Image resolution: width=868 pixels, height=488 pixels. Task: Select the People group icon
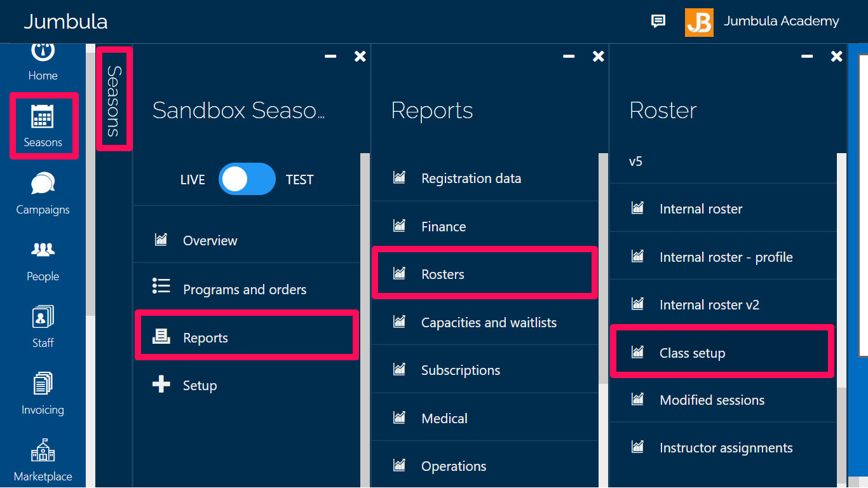[x=43, y=250]
